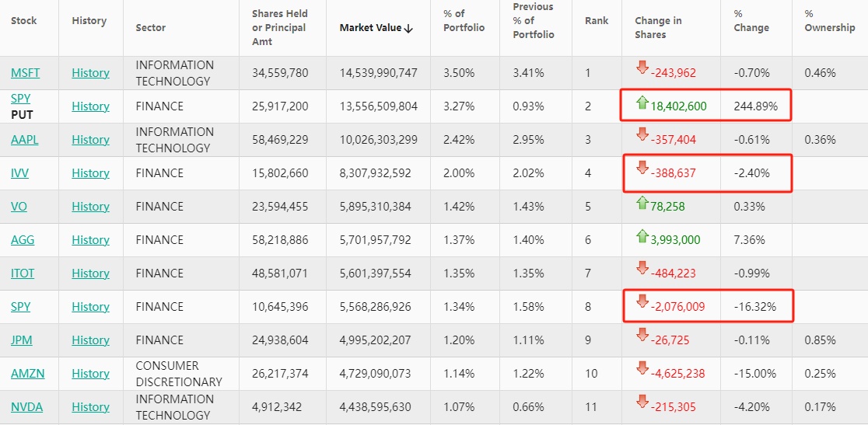Click the green up arrow for SPY PUT

point(642,102)
